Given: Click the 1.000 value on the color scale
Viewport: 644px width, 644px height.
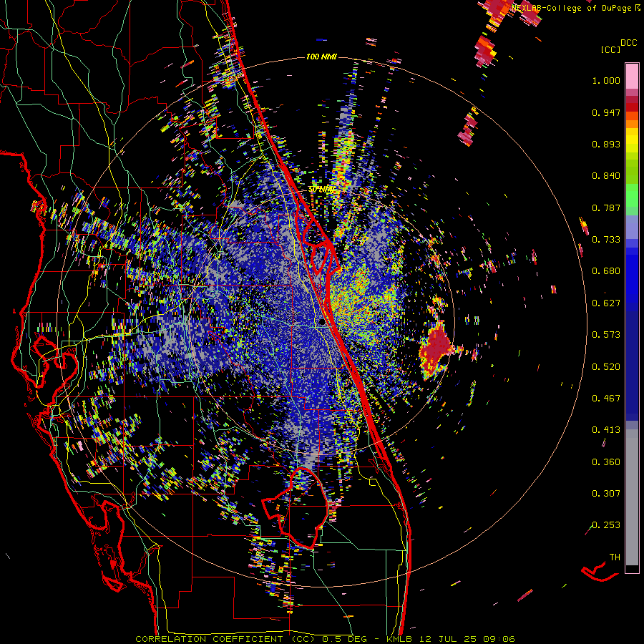Looking at the screenshot, I should click(606, 80).
